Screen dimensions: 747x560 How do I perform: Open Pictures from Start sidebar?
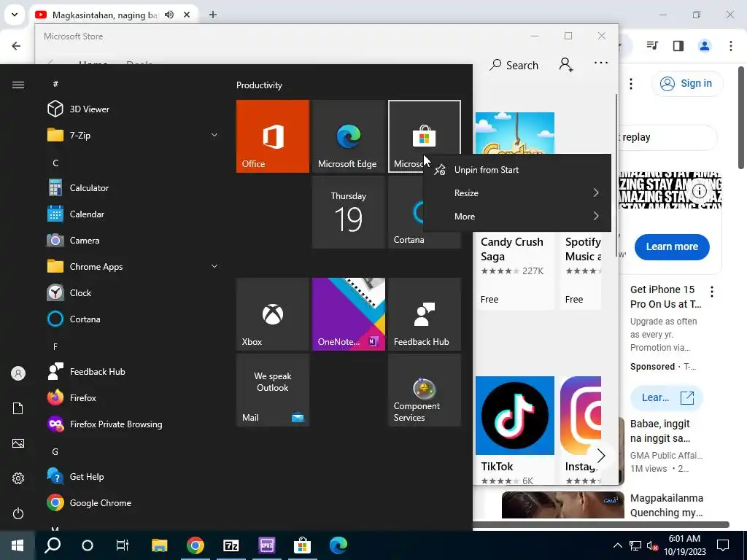(18, 443)
